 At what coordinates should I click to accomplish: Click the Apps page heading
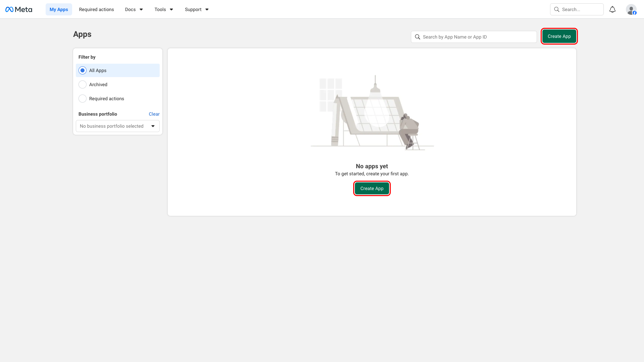(x=82, y=34)
